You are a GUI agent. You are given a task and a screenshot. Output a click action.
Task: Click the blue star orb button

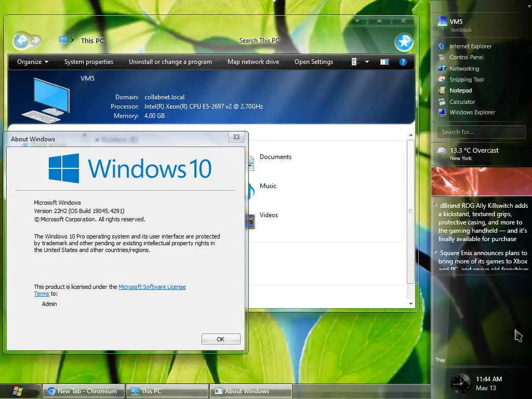click(x=404, y=43)
